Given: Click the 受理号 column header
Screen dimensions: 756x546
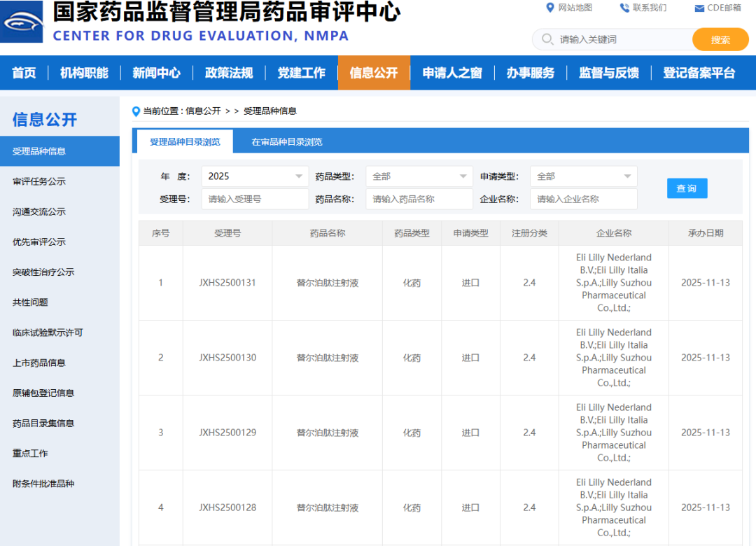Looking at the screenshot, I should click(x=227, y=233).
